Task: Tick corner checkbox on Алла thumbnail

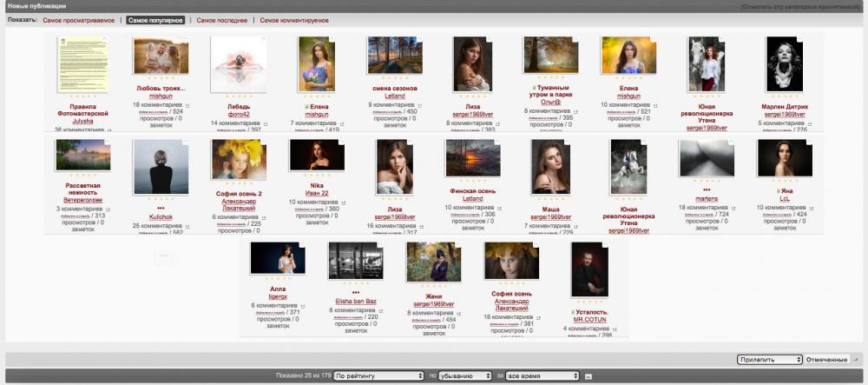Action: 302,245
